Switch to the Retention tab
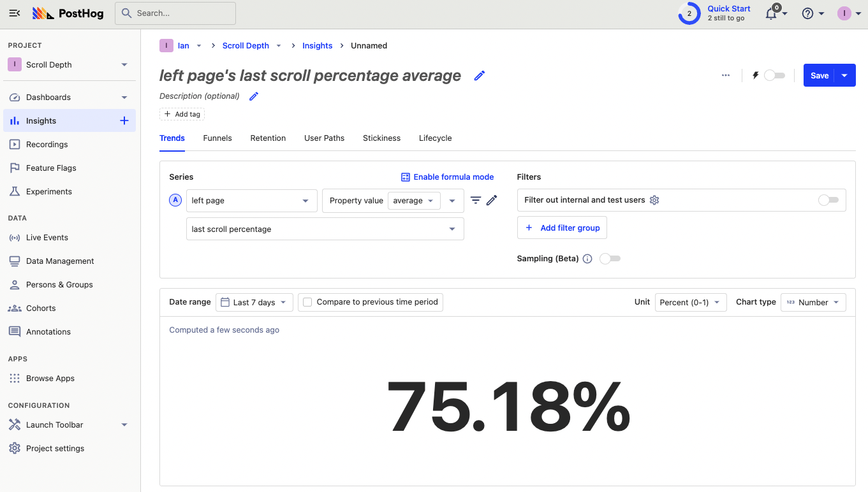868x492 pixels. 268,138
